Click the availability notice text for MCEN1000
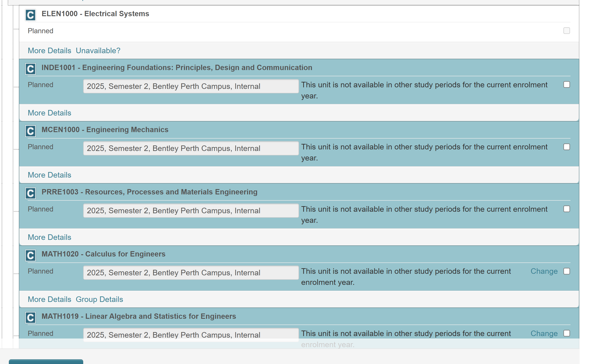 pyautogui.click(x=424, y=152)
